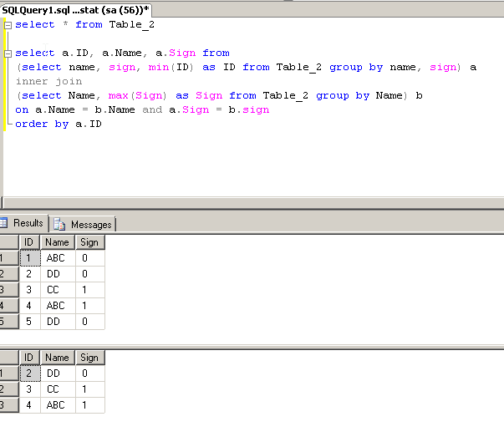The image size is (504, 442).
Task: Place cursor on the "order by a.ID" line
Action: pyautogui.click(x=59, y=124)
